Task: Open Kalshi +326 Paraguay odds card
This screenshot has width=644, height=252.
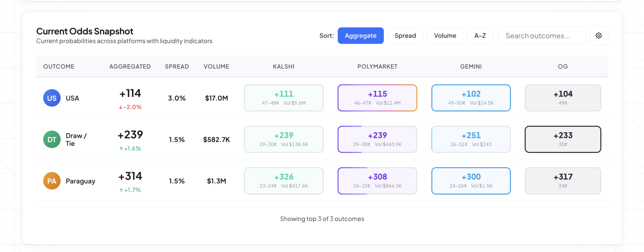Action: point(284,181)
